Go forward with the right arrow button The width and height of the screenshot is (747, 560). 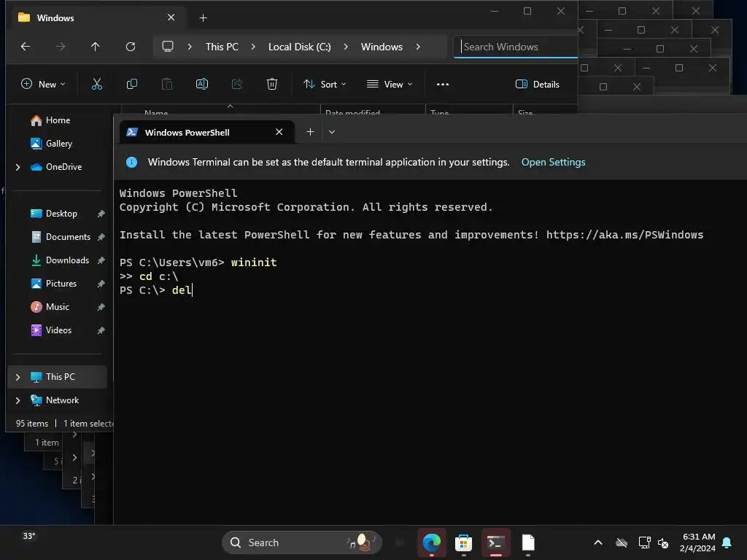[60, 47]
